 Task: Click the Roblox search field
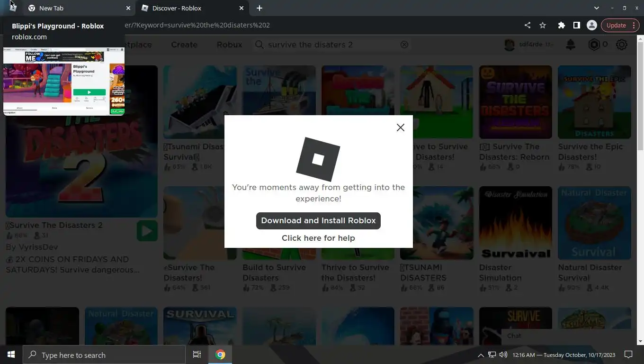[x=331, y=45]
